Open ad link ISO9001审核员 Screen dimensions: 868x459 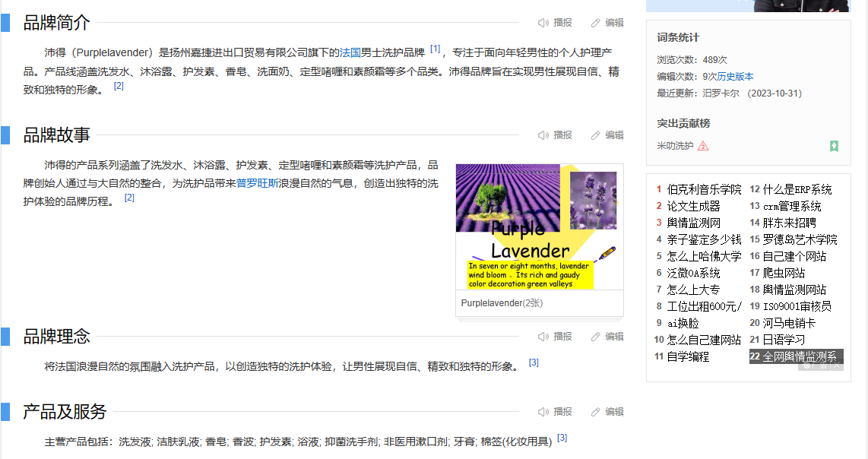click(x=797, y=307)
